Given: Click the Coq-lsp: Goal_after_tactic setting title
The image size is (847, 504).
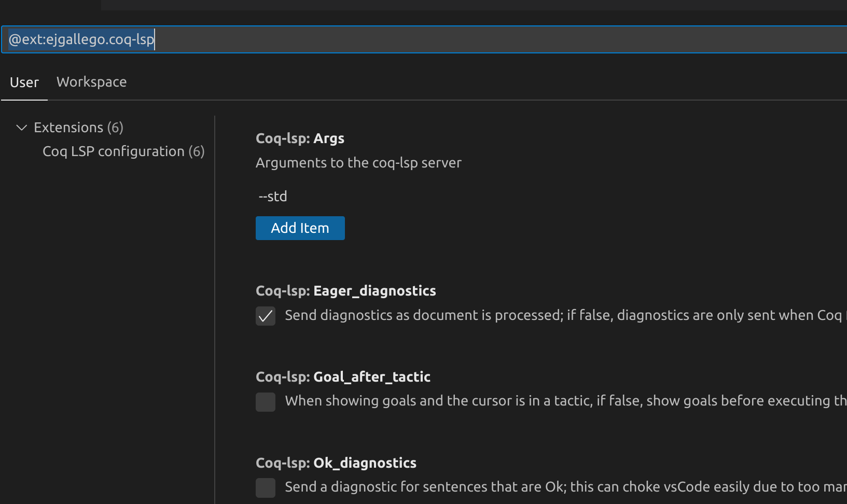Looking at the screenshot, I should pyautogui.click(x=343, y=377).
